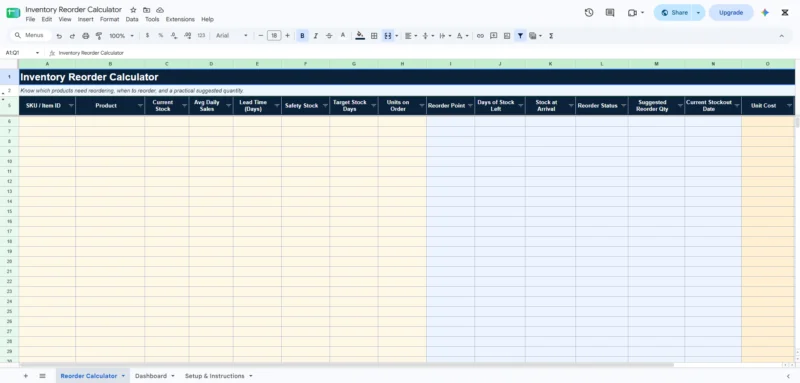This screenshot has height=383, width=800.
Task: Apply strikethrough formatting
Action: 329,36
